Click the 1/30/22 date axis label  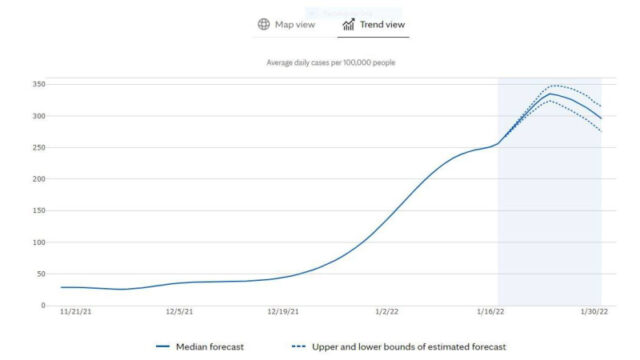pos(594,312)
